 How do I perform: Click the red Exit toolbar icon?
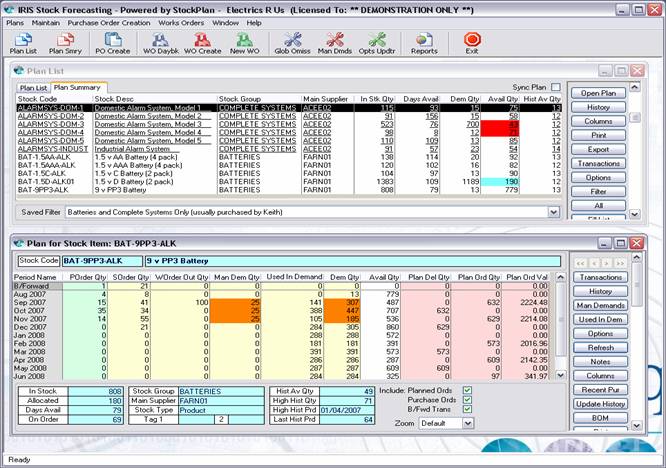pos(471,42)
